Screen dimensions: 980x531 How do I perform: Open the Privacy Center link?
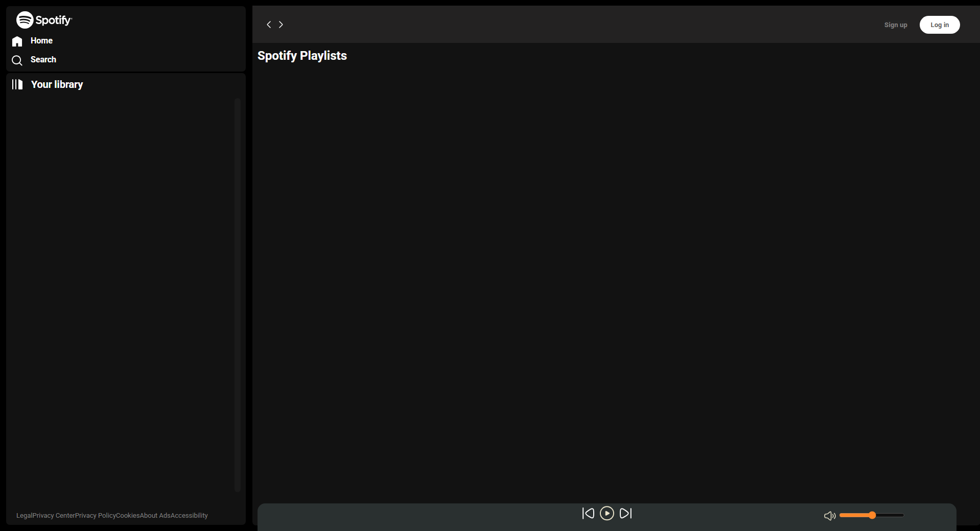(x=54, y=515)
